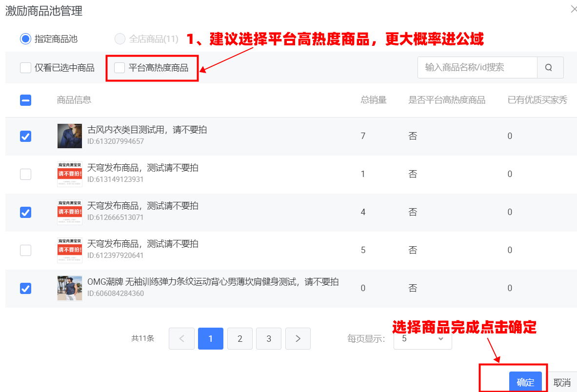The image size is (577, 392).
Task: Click title 古风内衣类目测试用，请不要拍
Action: (147, 130)
